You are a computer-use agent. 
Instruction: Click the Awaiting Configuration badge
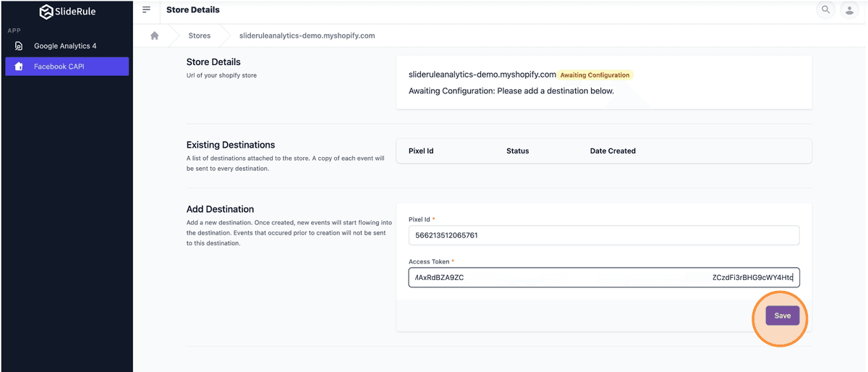coord(595,75)
